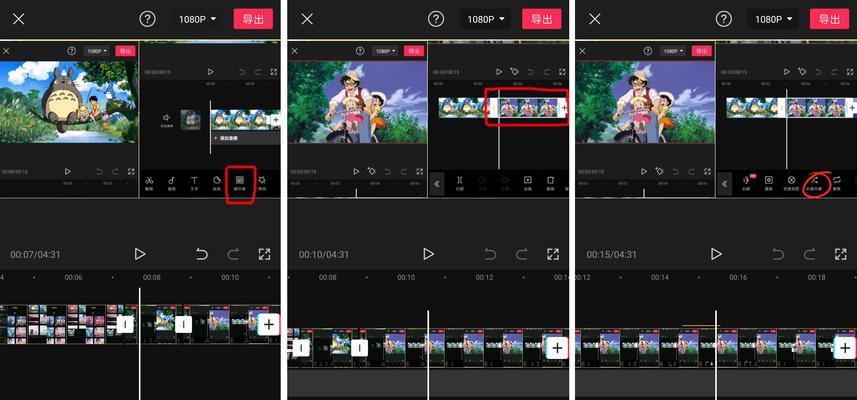Tap double-chevron back button in 00:15/04:31 preview toolbar
Screen dimensions: 857x400
pos(724,184)
